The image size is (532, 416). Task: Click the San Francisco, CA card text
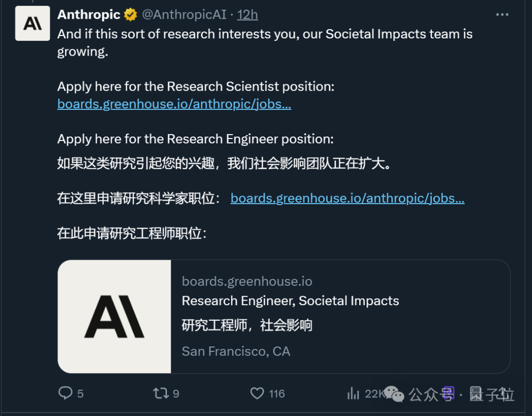coord(236,351)
